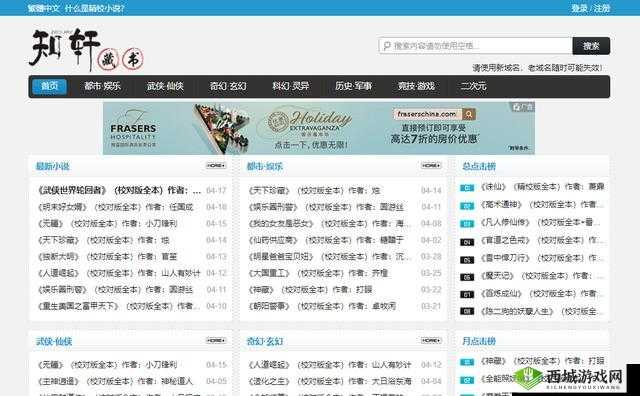Open the 历史·军事 nav bar item
This screenshot has width=640, height=396.
353,86
